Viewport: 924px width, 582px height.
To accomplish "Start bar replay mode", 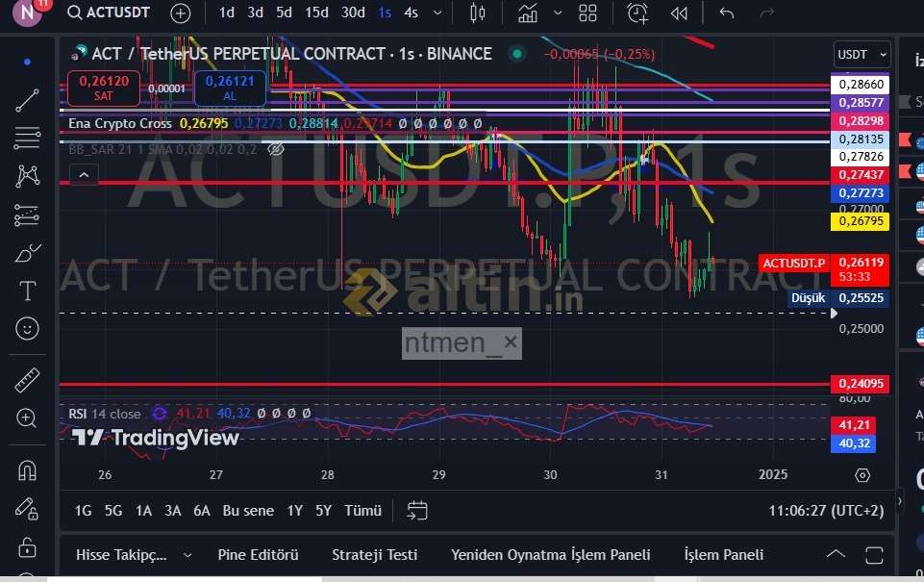I will (x=679, y=13).
